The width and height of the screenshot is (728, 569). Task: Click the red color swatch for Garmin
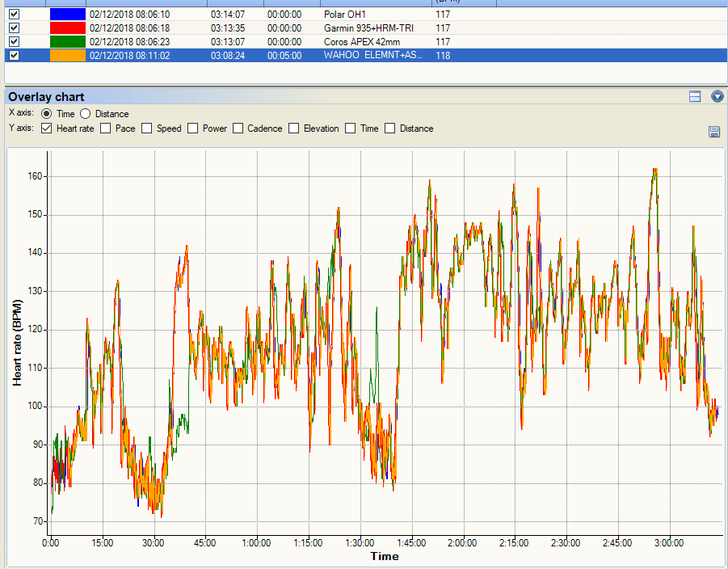point(67,28)
